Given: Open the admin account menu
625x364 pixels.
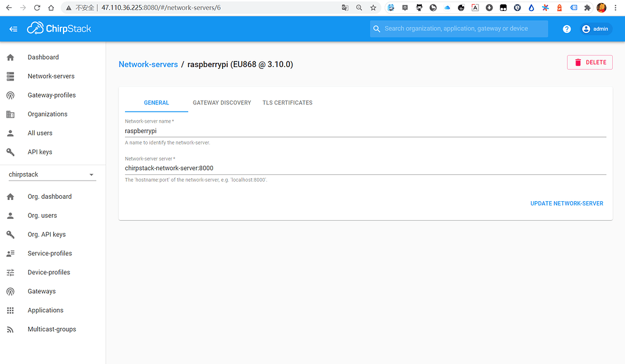Looking at the screenshot, I should tap(595, 28).
